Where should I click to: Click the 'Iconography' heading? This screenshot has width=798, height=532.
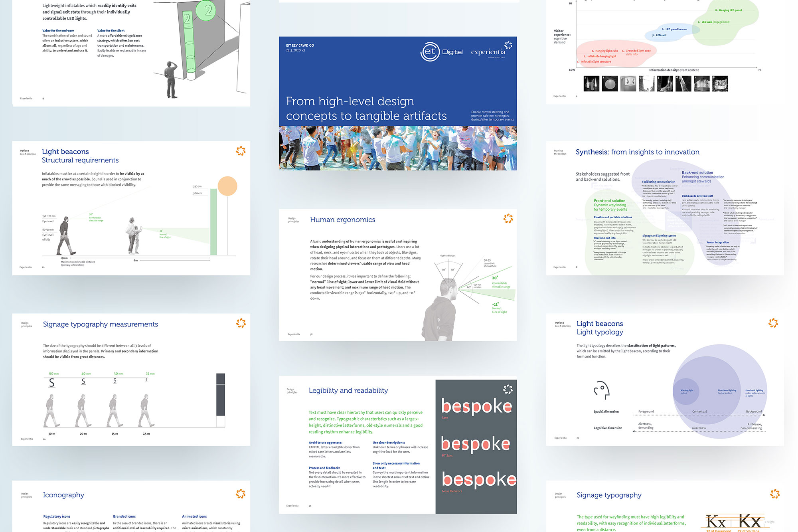63,495
